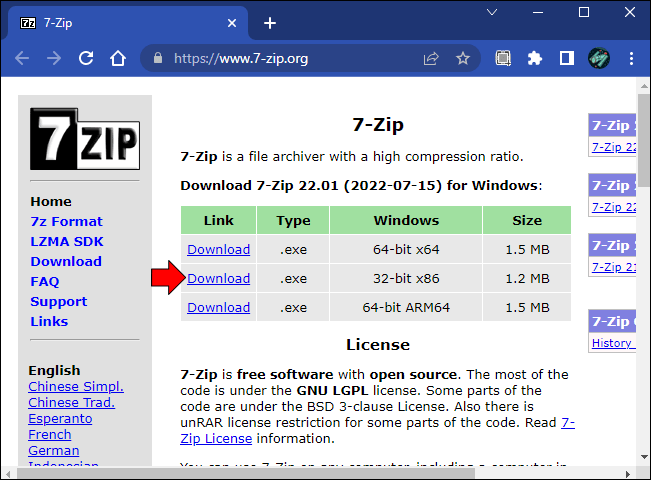Open the Support sidebar link
Image resolution: width=651 pixels, height=480 pixels.
click(59, 301)
